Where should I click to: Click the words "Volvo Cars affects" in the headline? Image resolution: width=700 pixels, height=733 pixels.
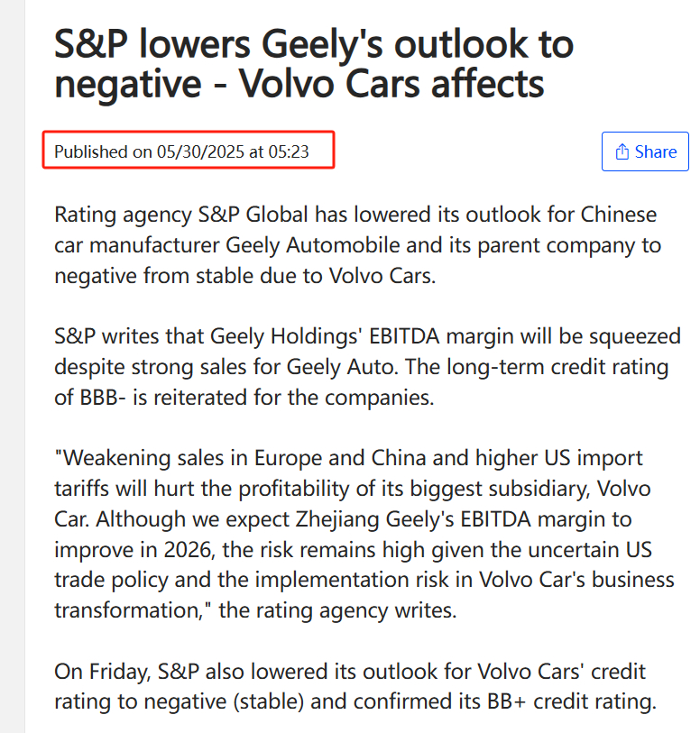point(391,84)
